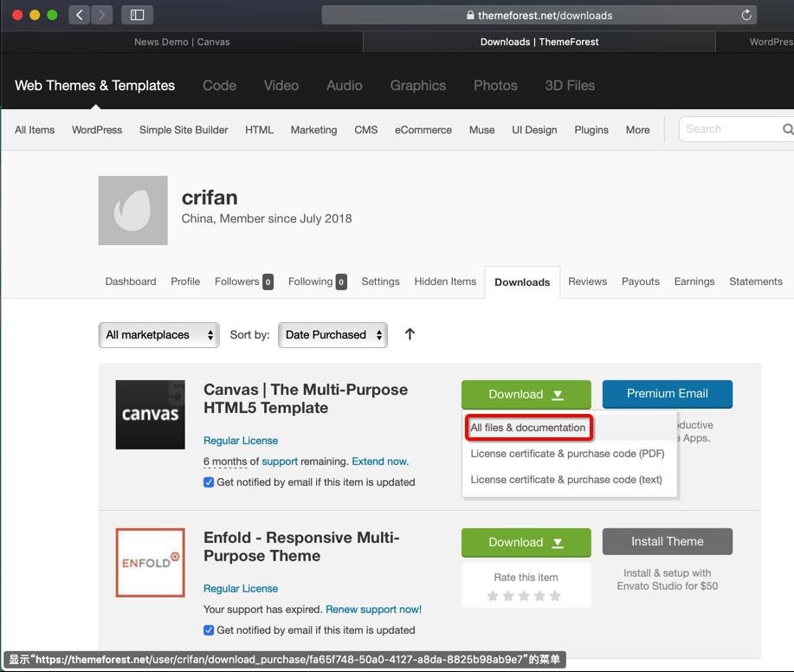Open the Hidden Items tab

point(445,281)
